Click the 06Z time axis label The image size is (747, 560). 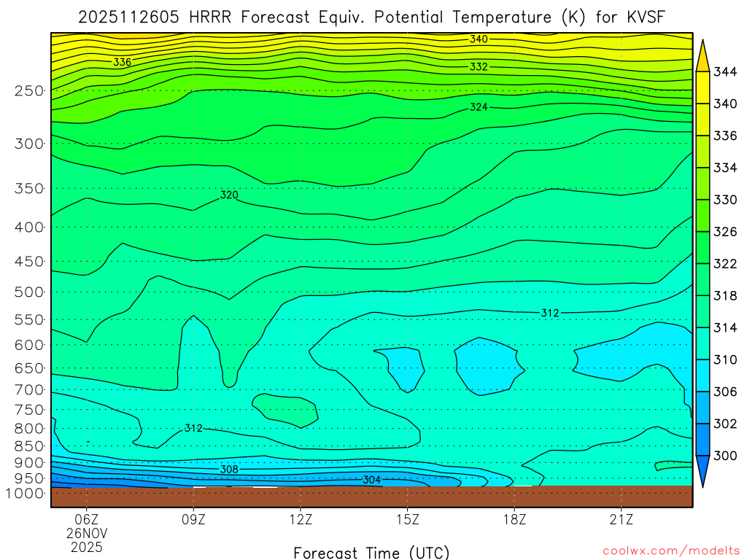point(86,519)
